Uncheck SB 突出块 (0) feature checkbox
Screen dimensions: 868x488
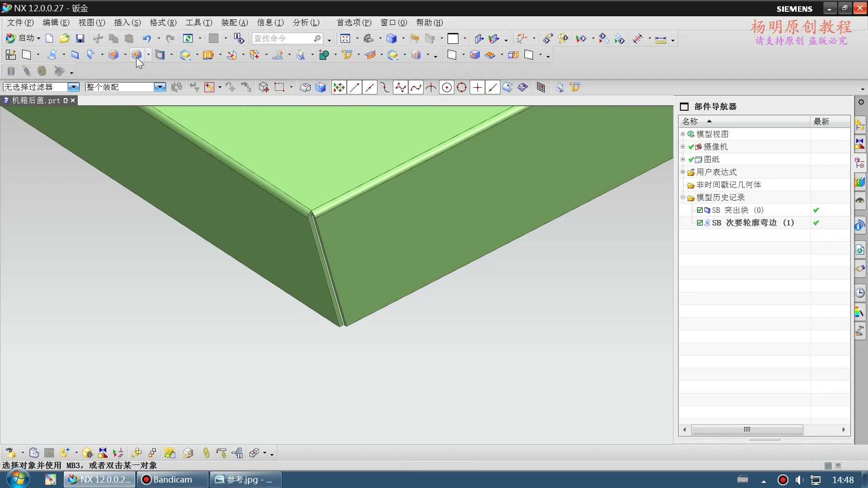700,210
